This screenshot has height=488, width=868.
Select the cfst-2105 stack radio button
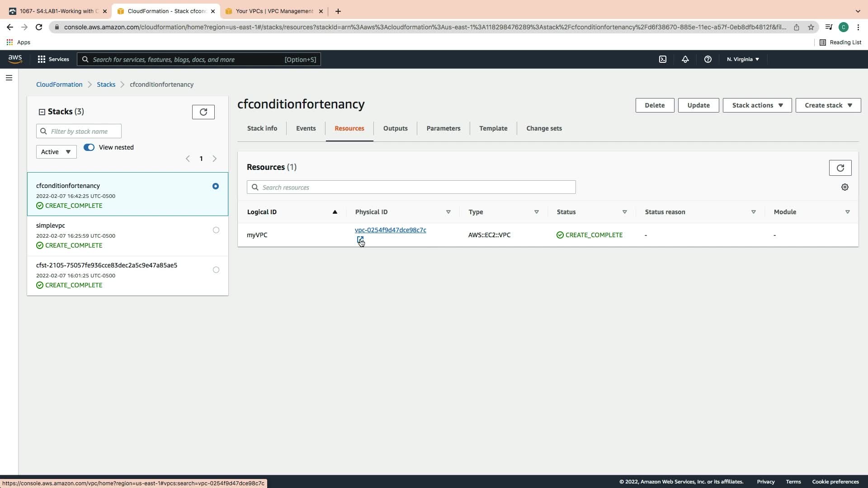[x=216, y=270]
